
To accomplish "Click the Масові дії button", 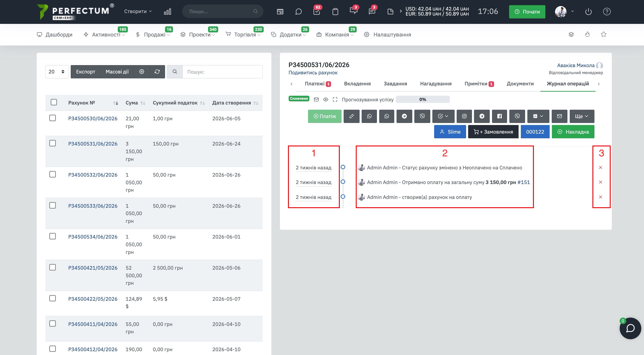I will 117,72.
